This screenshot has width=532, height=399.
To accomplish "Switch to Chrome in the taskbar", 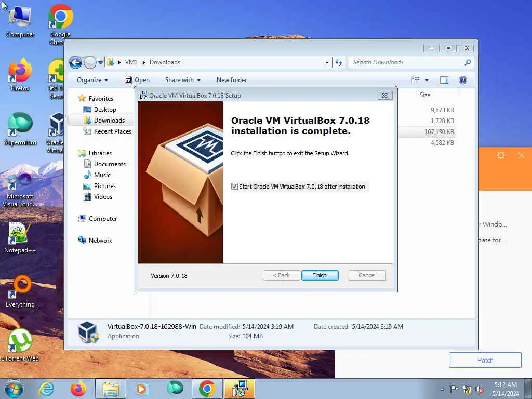I will (207, 389).
